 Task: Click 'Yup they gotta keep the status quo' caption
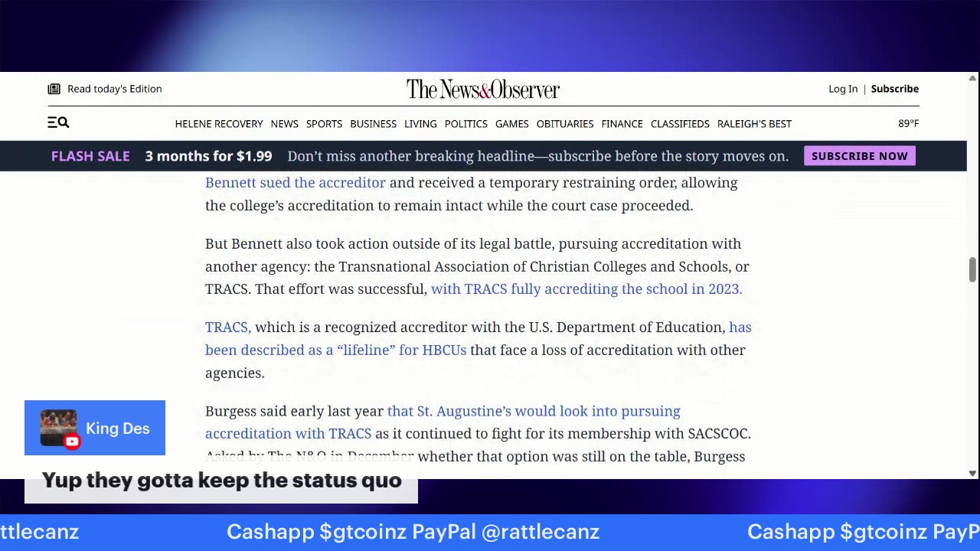221,481
